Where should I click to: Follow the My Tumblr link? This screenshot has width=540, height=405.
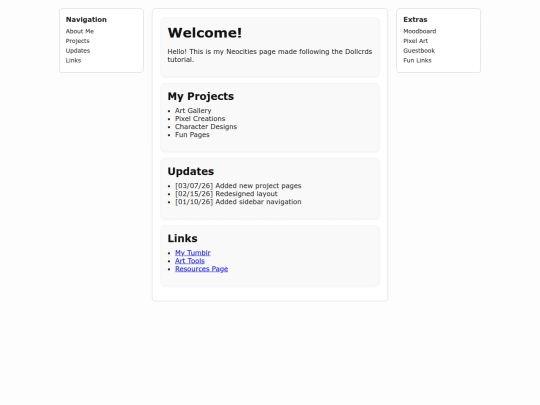(x=193, y=253)
